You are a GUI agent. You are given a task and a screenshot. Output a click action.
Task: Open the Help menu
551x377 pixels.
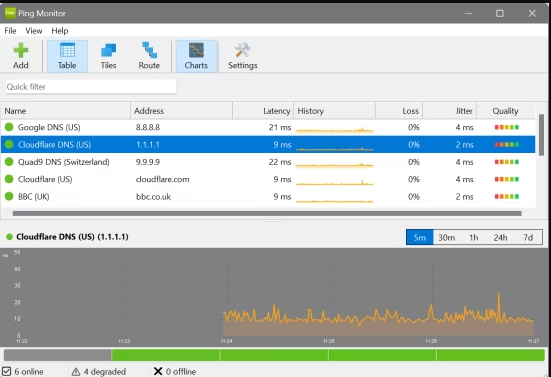[x=60, y=31]
